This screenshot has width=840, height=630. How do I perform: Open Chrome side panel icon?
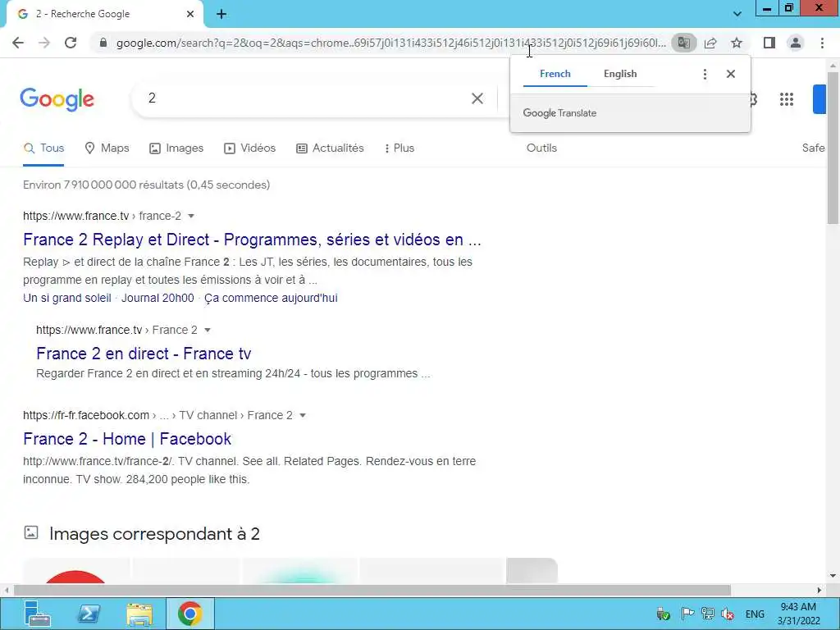tap(769, 43)
